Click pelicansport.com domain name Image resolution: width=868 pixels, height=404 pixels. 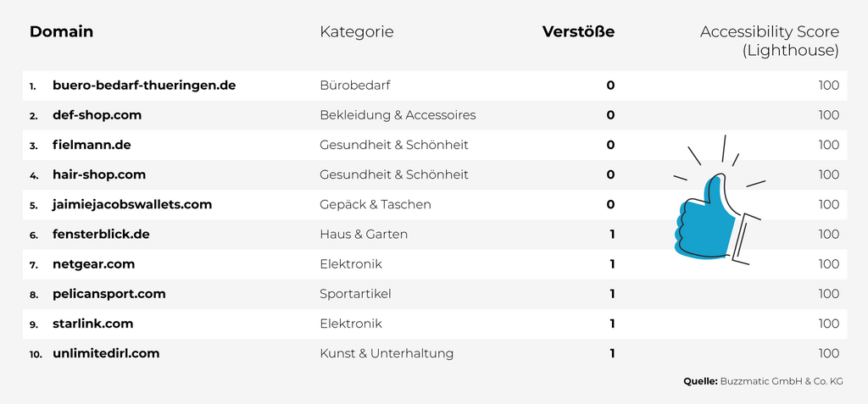[108, 294]
